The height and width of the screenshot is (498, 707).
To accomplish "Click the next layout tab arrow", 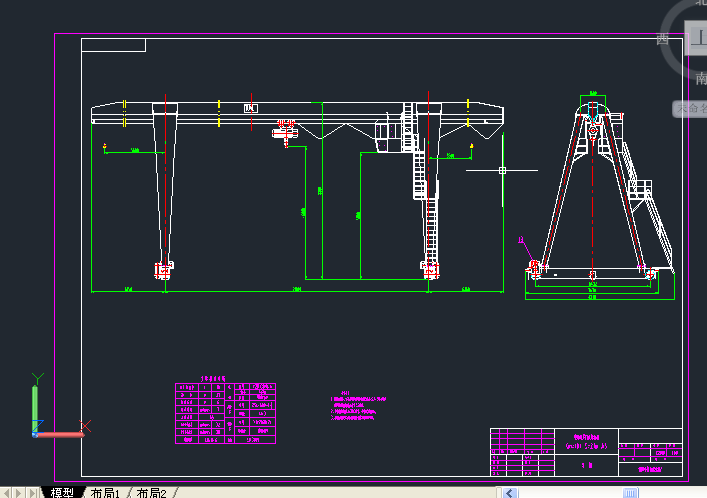I will click(18, 493).
